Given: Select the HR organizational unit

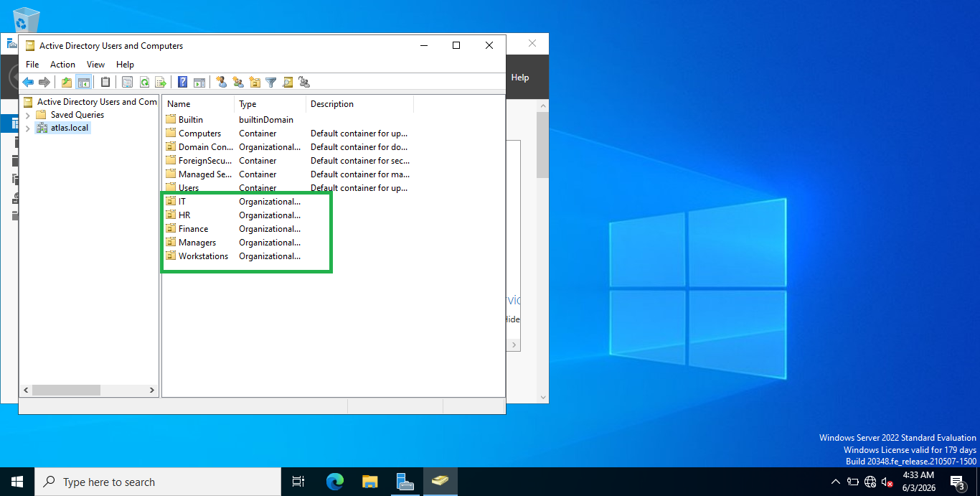Looking at the screenshot, I should (184, 215).
